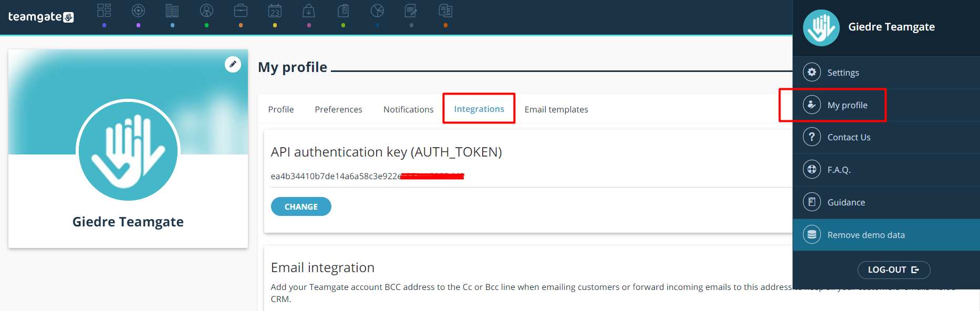Click the F.A.Q. lifebuoy icon
This screenshot has width=980, height=311.
point(812,170)
